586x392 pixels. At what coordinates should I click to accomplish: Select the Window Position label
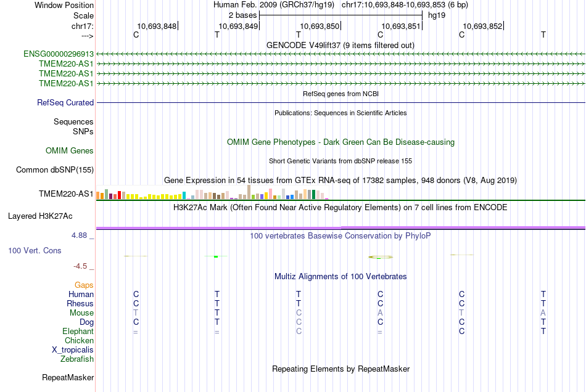pyautogui.click(x=64, y=5)
